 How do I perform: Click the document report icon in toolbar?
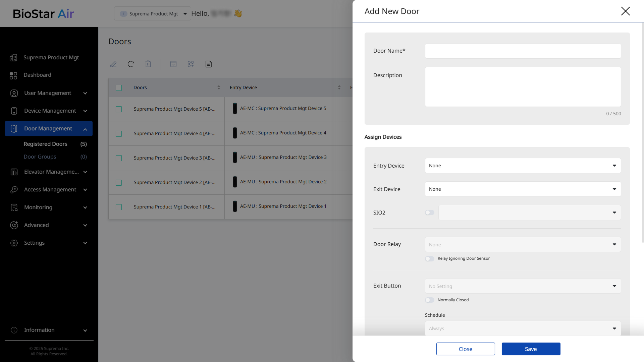click(209, 64)
